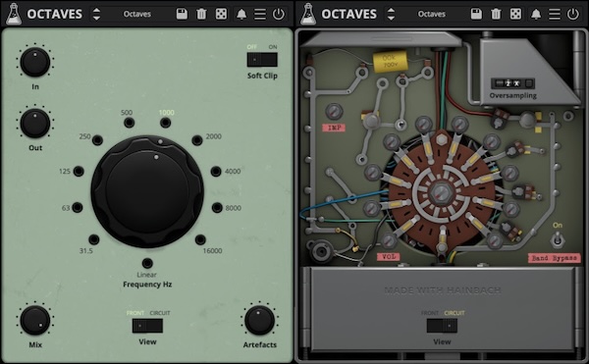Click the VOL trimmer screw in circuit view
Viewport: 589px width, 364px height.
pyautogui.click(x=388, y=240)
